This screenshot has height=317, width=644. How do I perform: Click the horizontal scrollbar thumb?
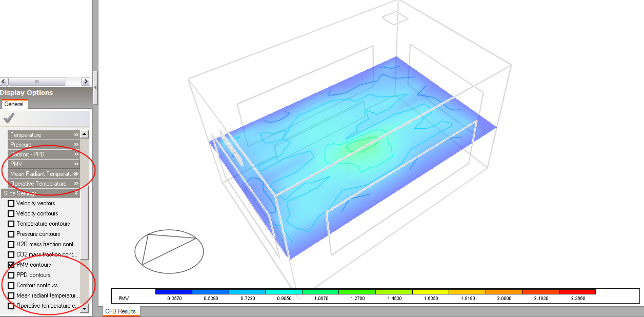[37, 82]
